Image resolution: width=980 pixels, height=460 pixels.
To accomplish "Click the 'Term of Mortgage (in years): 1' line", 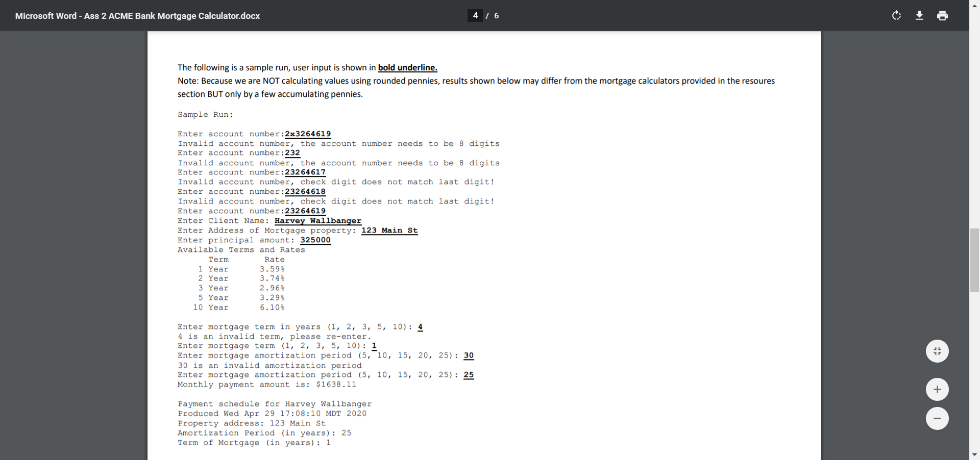I will 254,443.
